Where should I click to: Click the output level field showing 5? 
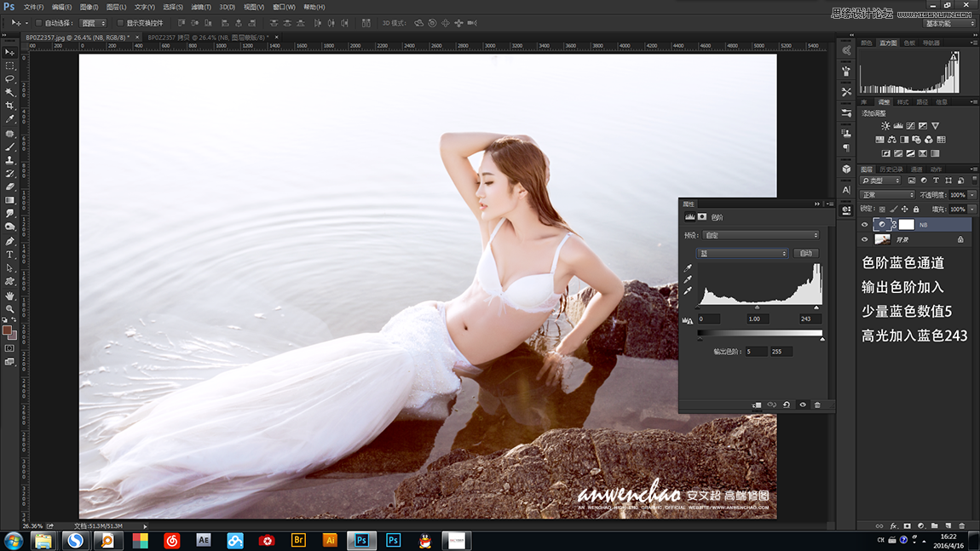click(756, 352)
